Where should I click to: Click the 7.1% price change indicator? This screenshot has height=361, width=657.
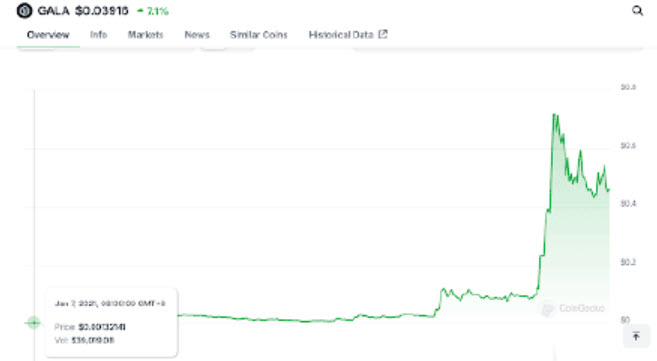click(153, 11)
